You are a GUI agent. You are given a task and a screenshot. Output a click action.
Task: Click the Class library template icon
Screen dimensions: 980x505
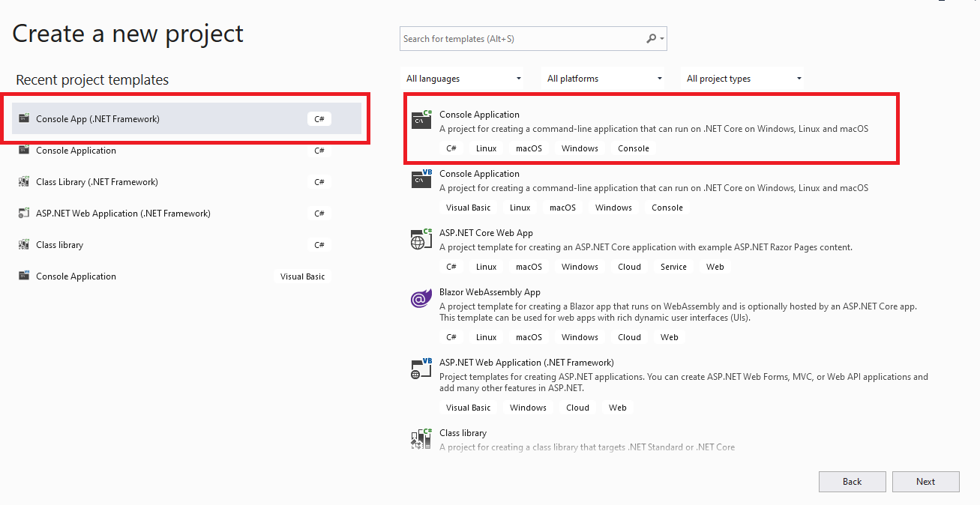421,439
